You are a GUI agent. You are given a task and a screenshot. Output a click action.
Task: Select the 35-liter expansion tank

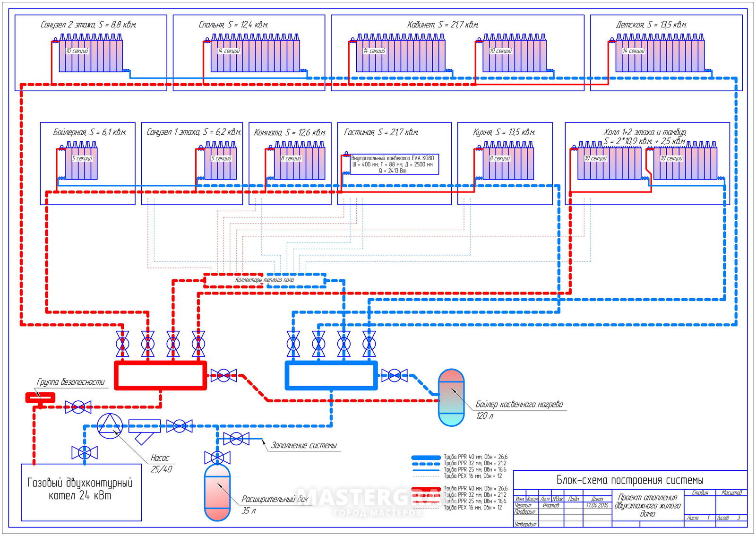click(217, 492)
